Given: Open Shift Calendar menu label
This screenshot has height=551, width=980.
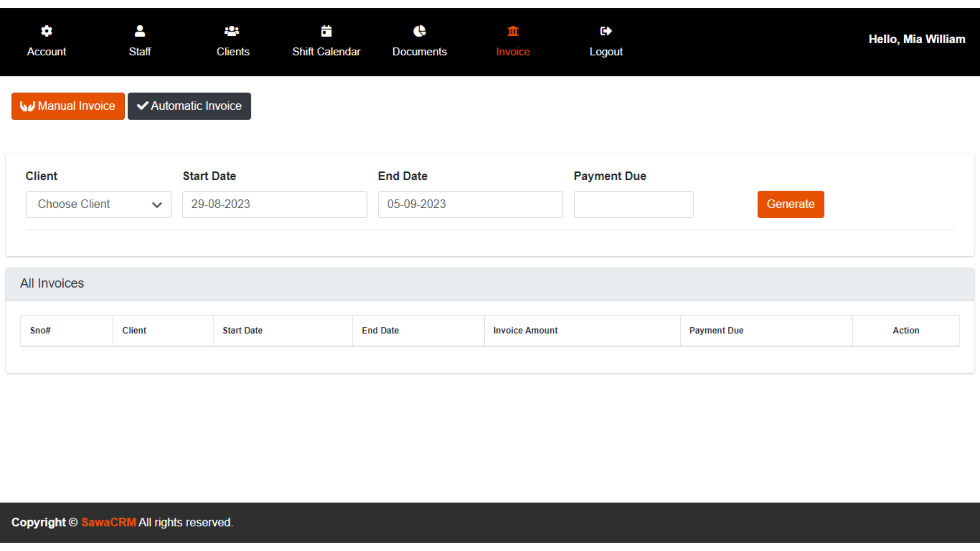Looking at the screenshot, I should [326, 52].
